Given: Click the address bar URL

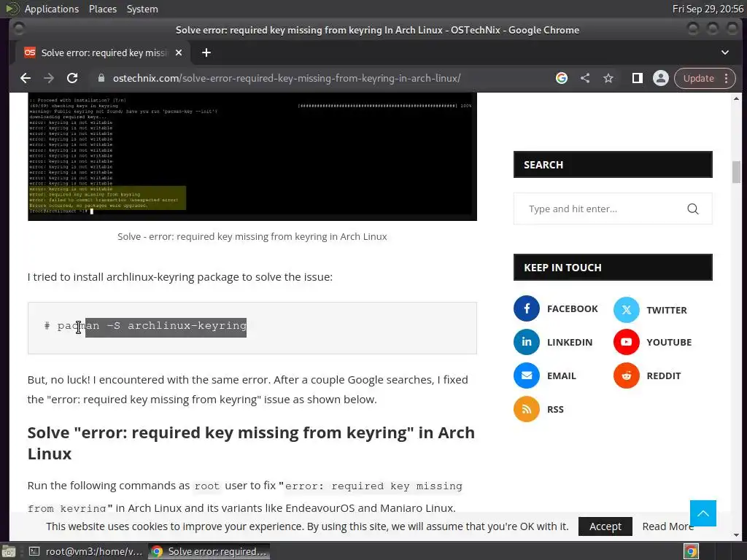Looking at the screenshot, I should tap(287, 78).
